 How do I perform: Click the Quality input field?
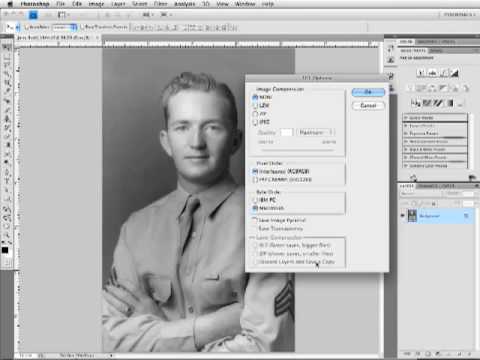click(x=286, y=132)
